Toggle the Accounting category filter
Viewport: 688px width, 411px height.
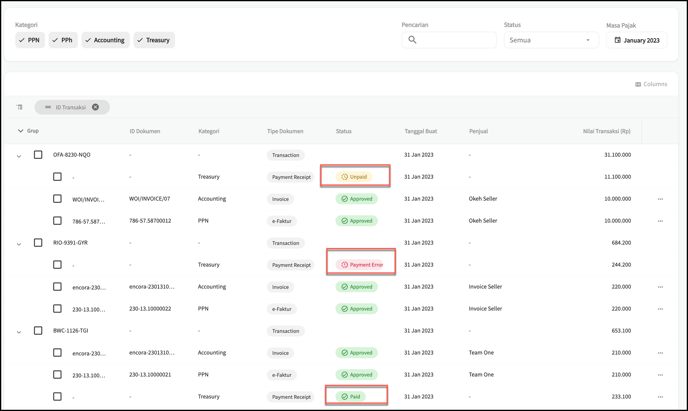point(104,40)
